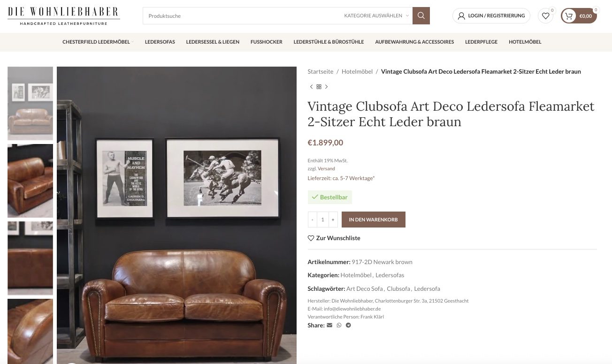Open Kategorie auswählen dropdown
This screenshot has height=364, width=612.
376,15
